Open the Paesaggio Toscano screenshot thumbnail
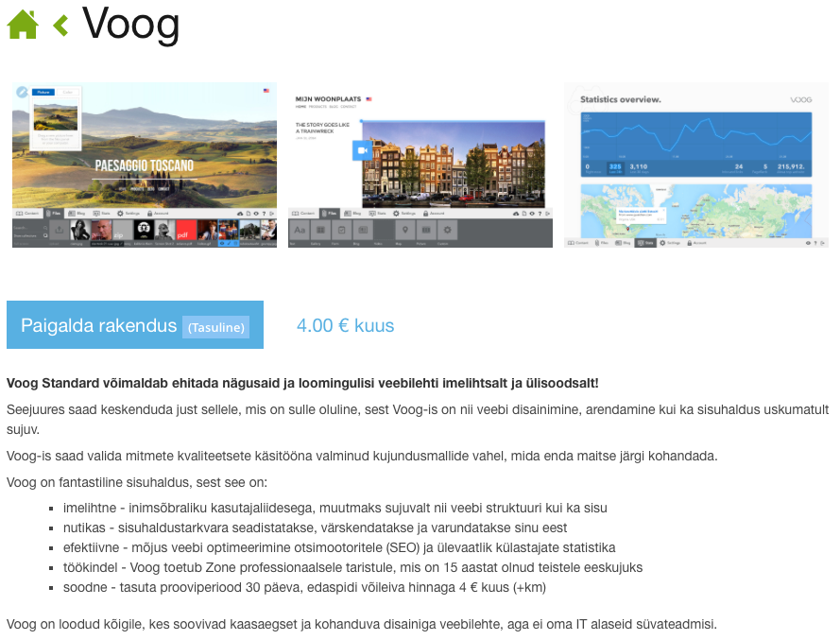Screen dimensions: 840x640 (145, 165)
